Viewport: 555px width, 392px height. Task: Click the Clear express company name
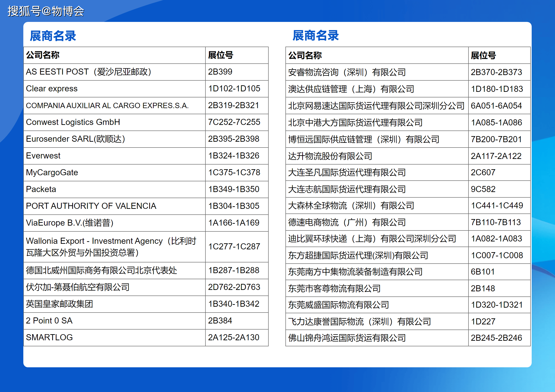pos(52,89)
